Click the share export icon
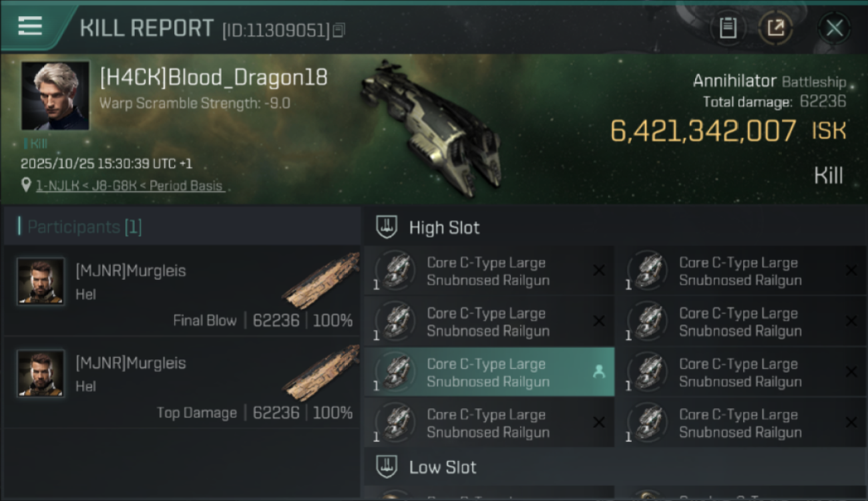The width and height of the screenshot is (868, 501). (776, 28)
